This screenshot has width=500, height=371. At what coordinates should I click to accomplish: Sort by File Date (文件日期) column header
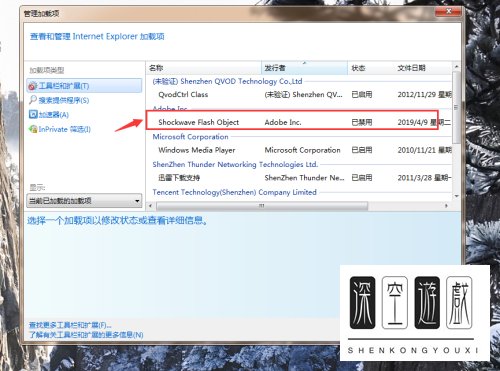point(423,68)
